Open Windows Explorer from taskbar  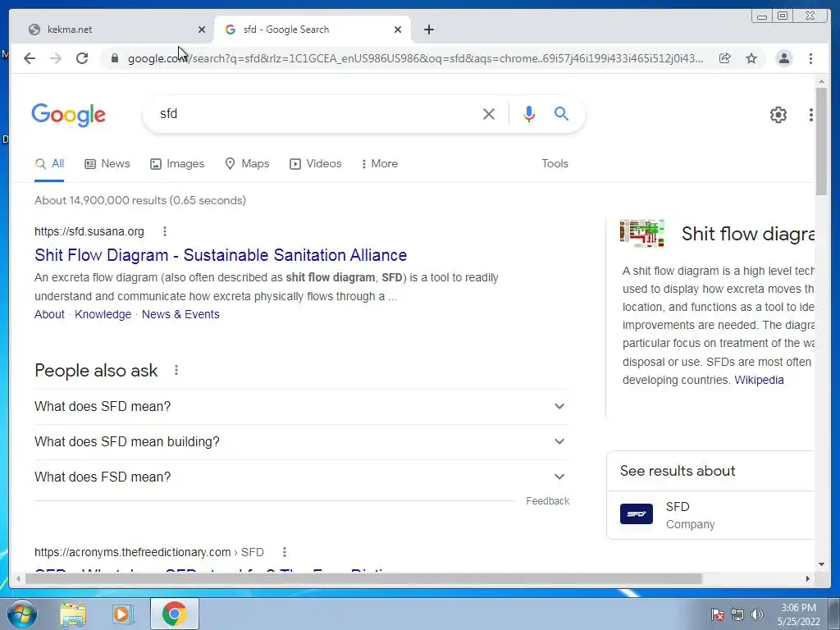[x=73, y=614]
